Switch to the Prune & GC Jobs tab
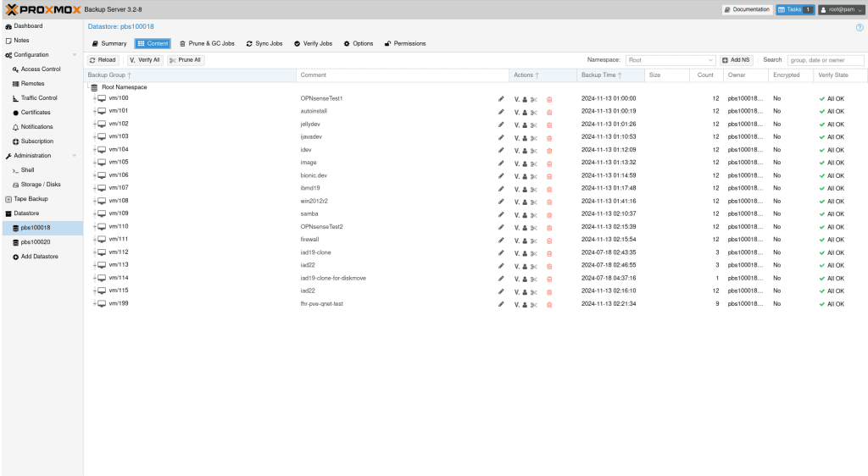This screenshot has height=476, width=868. [207, 43]
